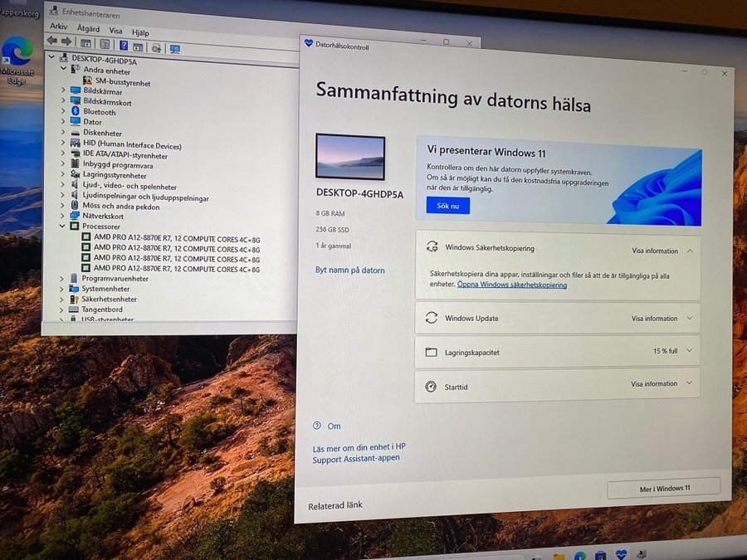Screen dimensions: 747x560
Task: Open the Visa menu
Action: coord(115,30)
